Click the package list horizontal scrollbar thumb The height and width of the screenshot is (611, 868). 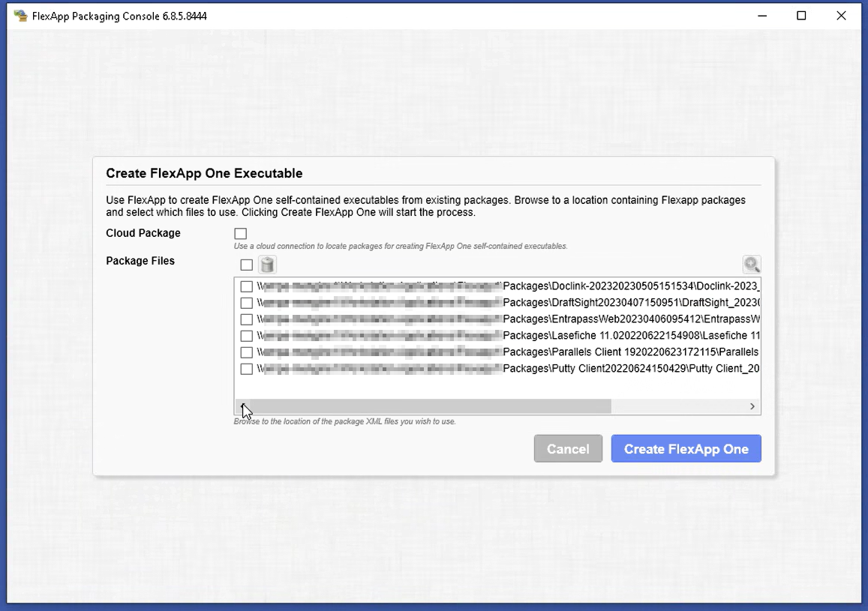pyautogui.click(x=430, y=406)
